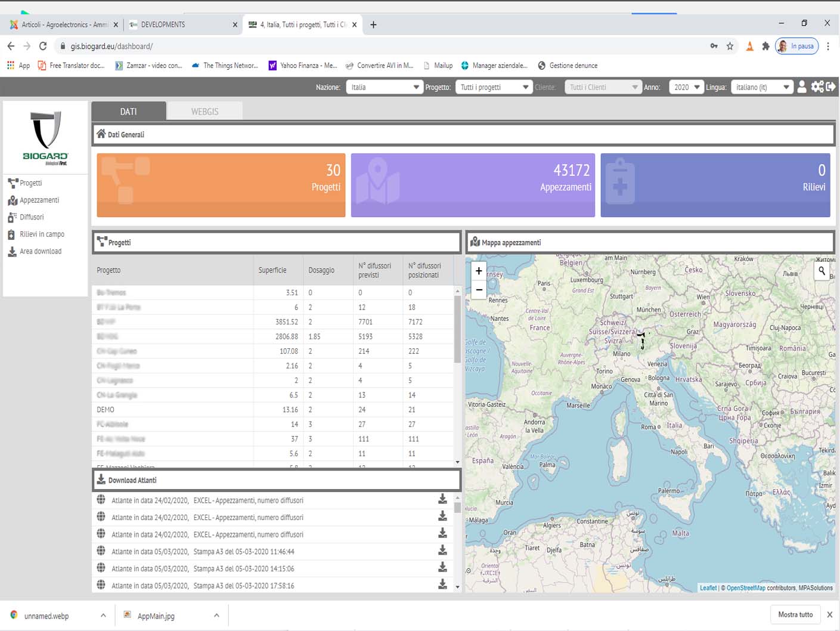Open the settings gears icon

(x=817, y=87)
